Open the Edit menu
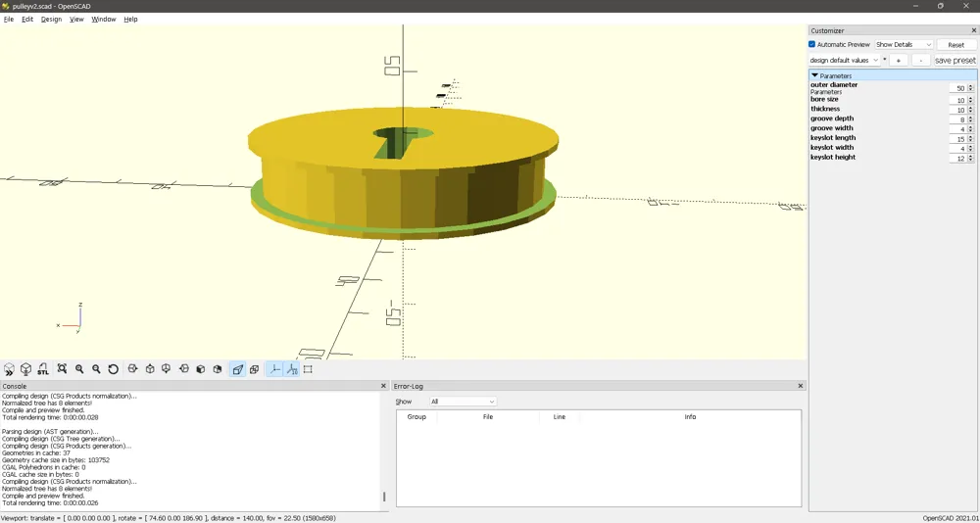This screenshot has height=523, width=980. click(27, 20)
